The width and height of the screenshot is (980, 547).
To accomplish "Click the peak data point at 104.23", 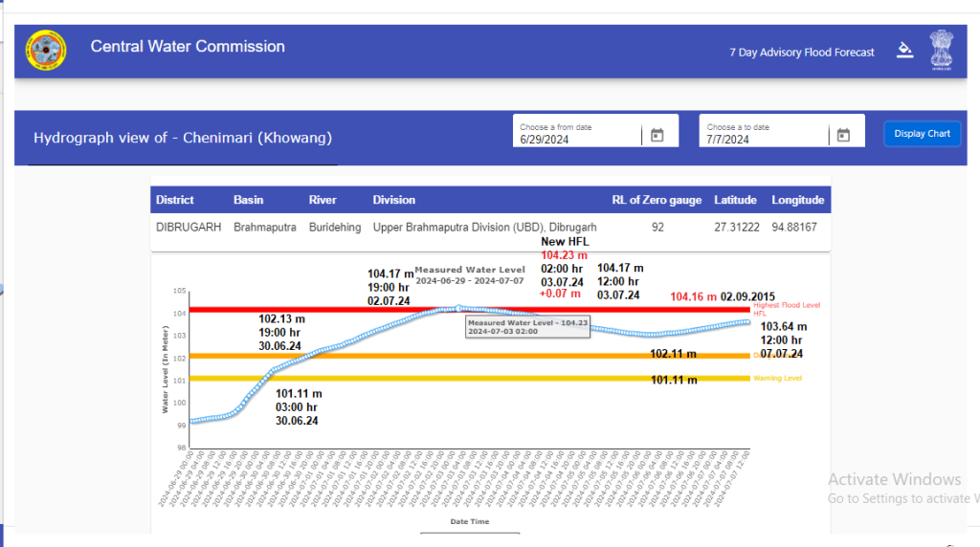I will click(459, 308).
